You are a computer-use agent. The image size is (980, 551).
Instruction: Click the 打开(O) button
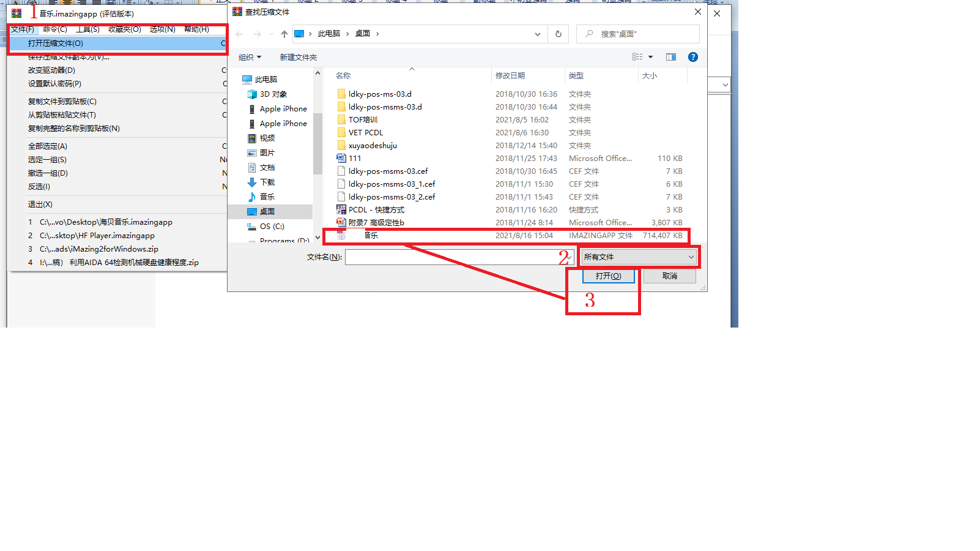(x=609, y=276)
